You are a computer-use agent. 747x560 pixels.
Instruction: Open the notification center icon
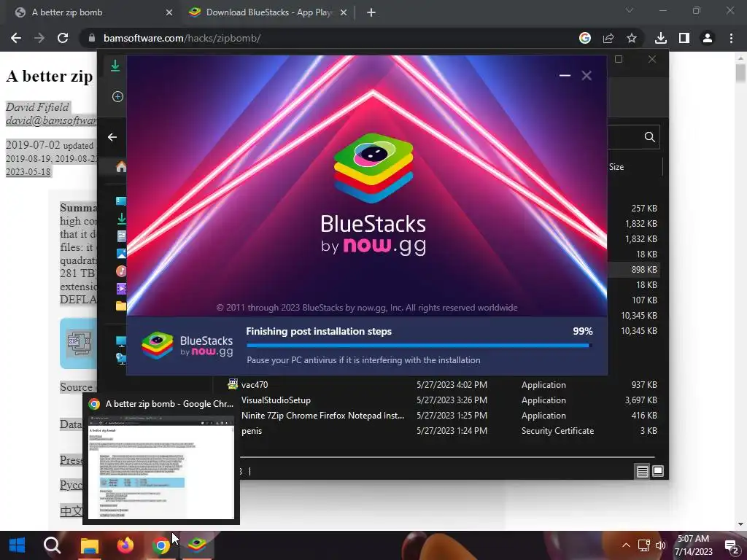pyautogui.click(x=732, y=546)
